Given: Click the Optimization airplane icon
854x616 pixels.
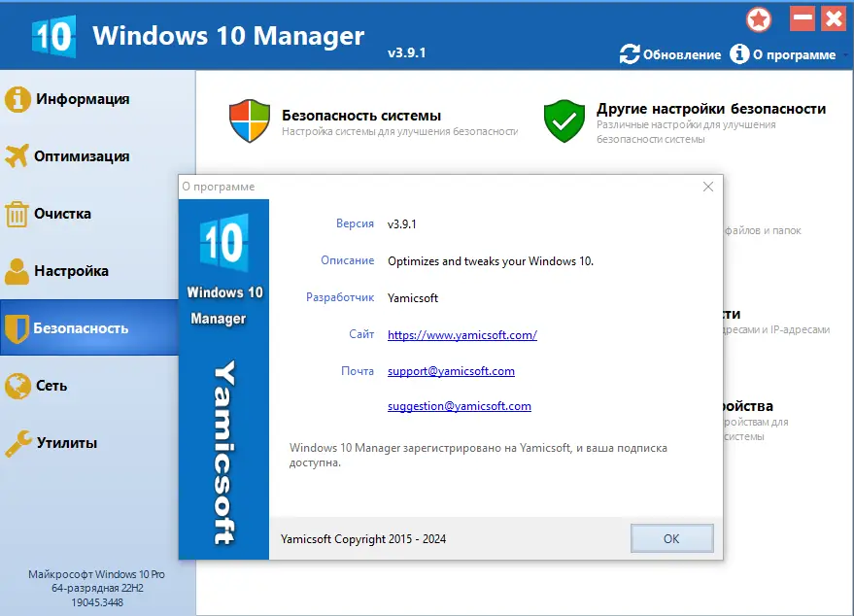Looking at the screenshot, I should tap(17, 155).
